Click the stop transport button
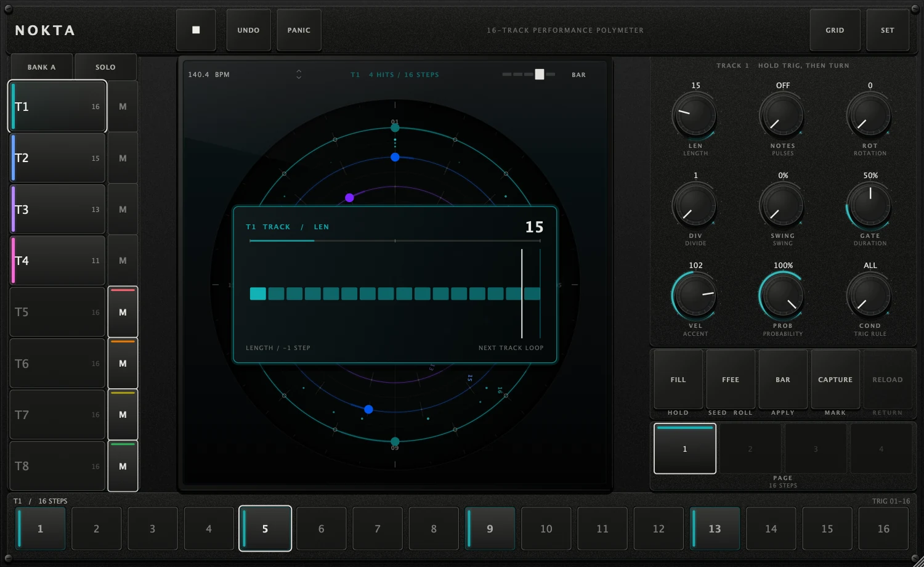The width and height of the screenshot is (924, 567). pos(196,30)
